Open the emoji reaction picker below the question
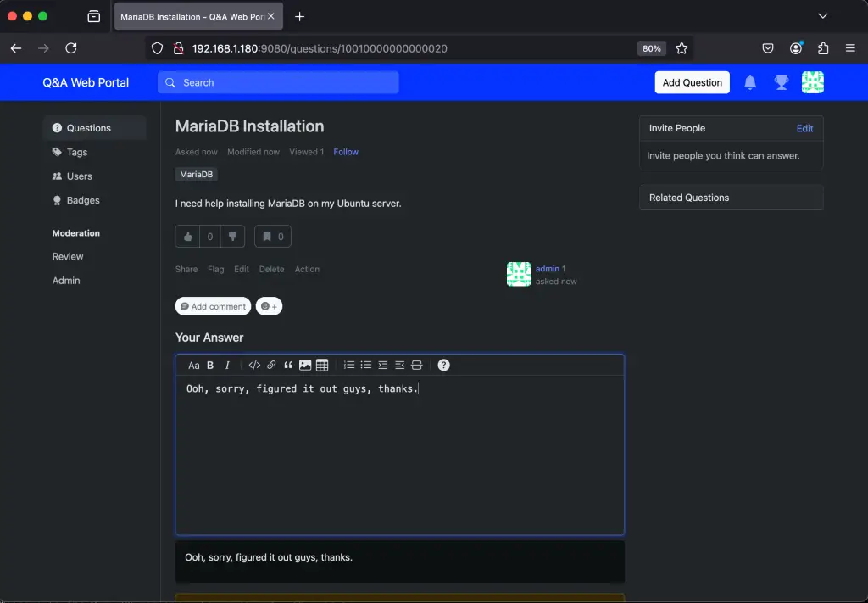868x603 pixels. click(x=269, y=306)
